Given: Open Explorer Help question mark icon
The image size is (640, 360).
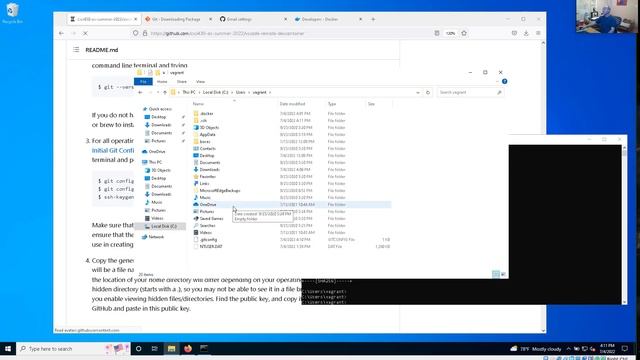Looking at the screenshot, I should [504, 82].
